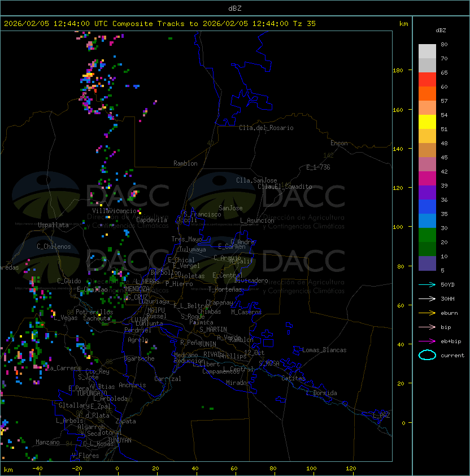Click the dBZ title at top

point(235,8)
